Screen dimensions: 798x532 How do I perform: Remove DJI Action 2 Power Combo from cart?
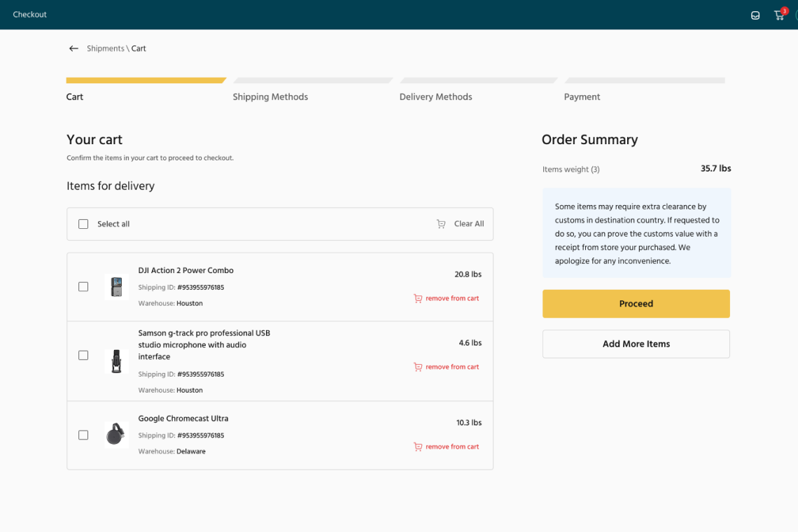click(x=452, y=298)
